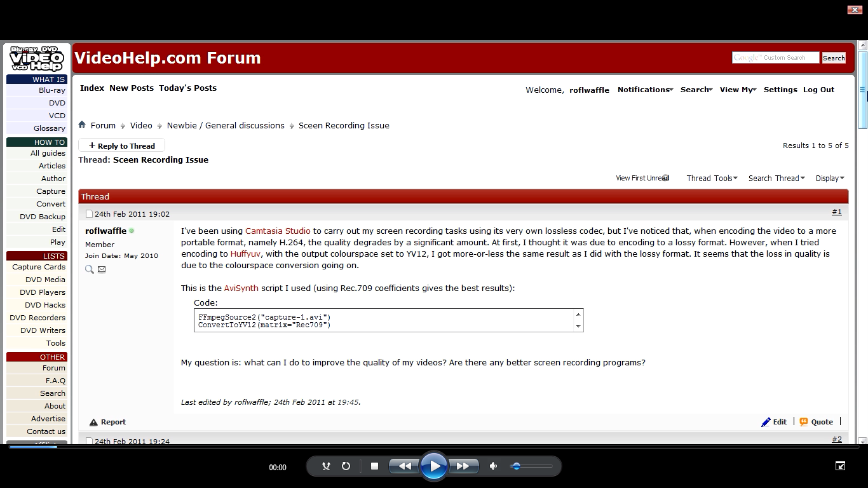Exit full-screen mode icon
868x488 pixels.
840,466
